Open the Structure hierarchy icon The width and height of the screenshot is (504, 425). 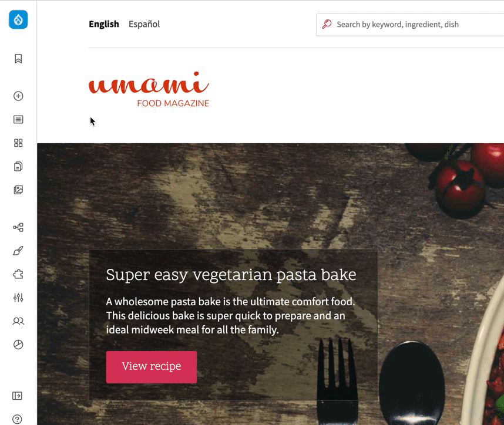pos(18,227)
